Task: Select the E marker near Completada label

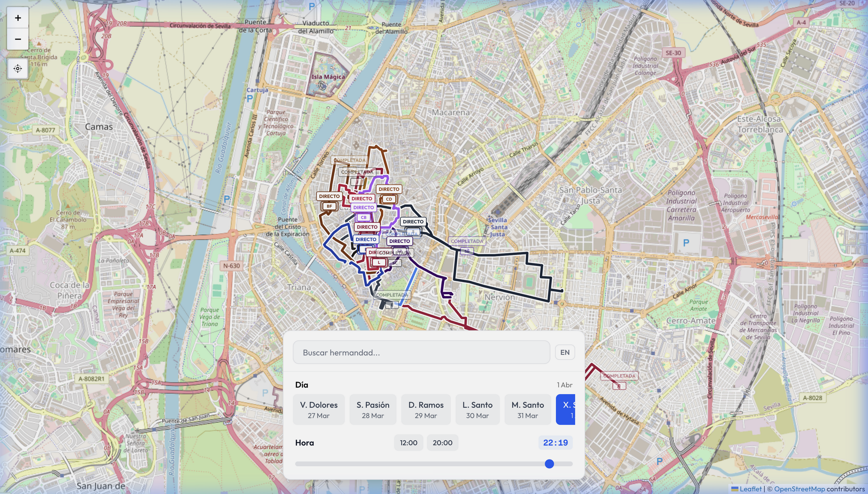Action: pyautogui.click(x=392, y=305)
